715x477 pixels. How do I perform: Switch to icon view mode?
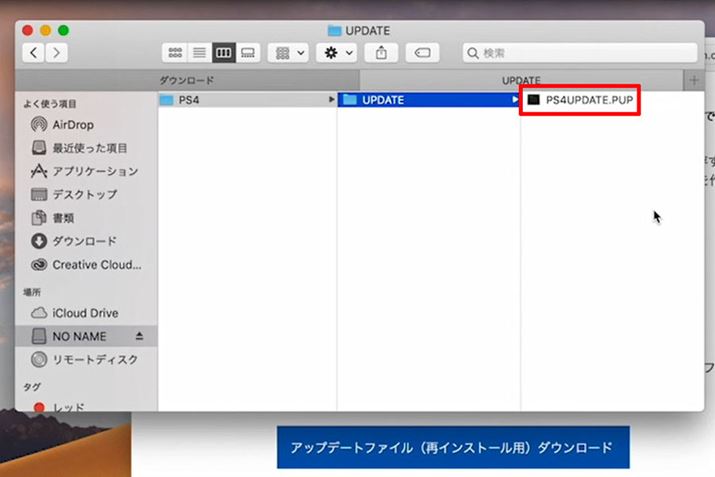(x=175, y=52)
